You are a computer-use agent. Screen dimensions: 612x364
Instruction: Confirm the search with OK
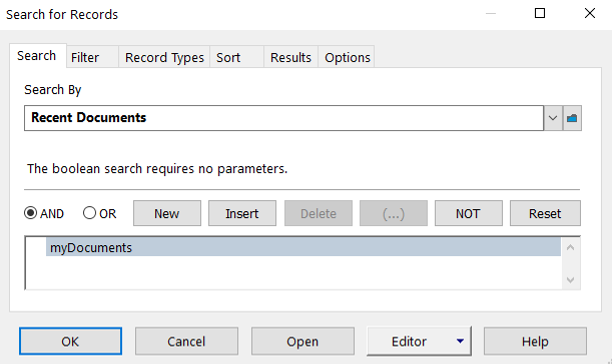coord(70,341)
